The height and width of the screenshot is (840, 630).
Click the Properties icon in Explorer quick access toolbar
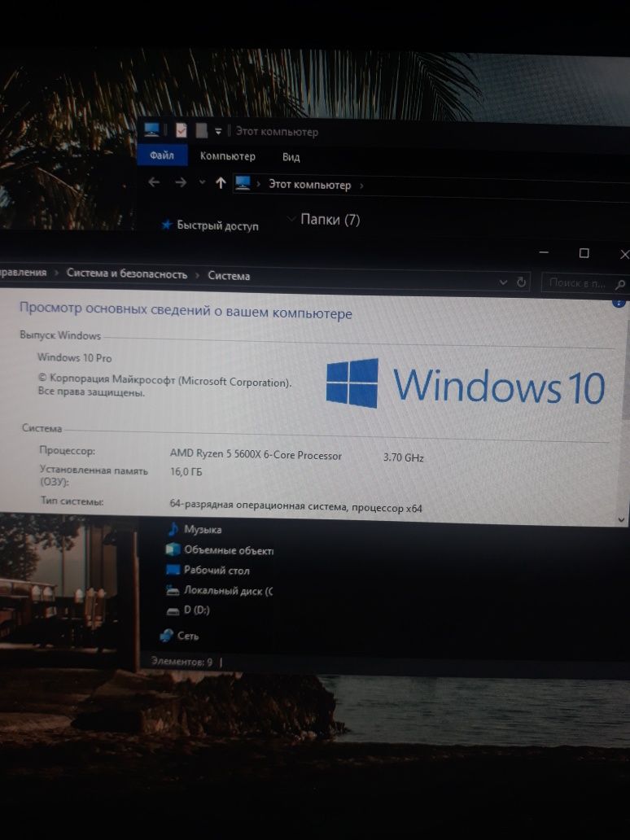coord(182,129)
